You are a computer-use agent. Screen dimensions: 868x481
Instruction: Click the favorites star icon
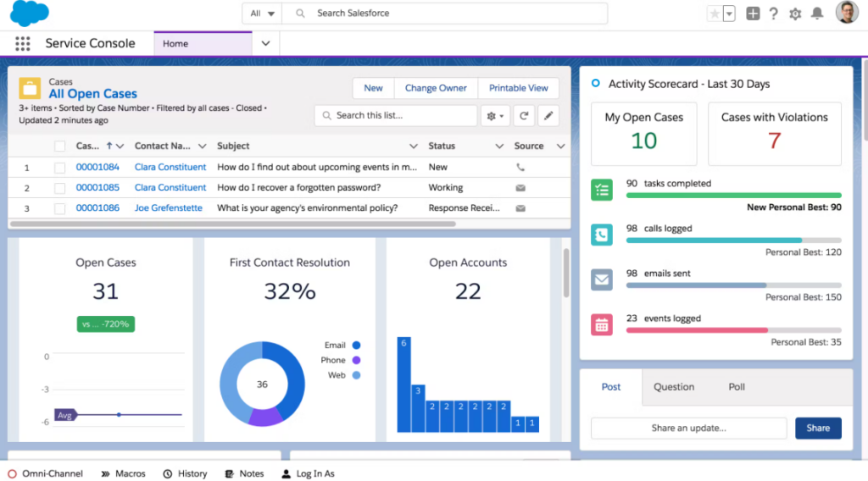click(x=715, y=14)
